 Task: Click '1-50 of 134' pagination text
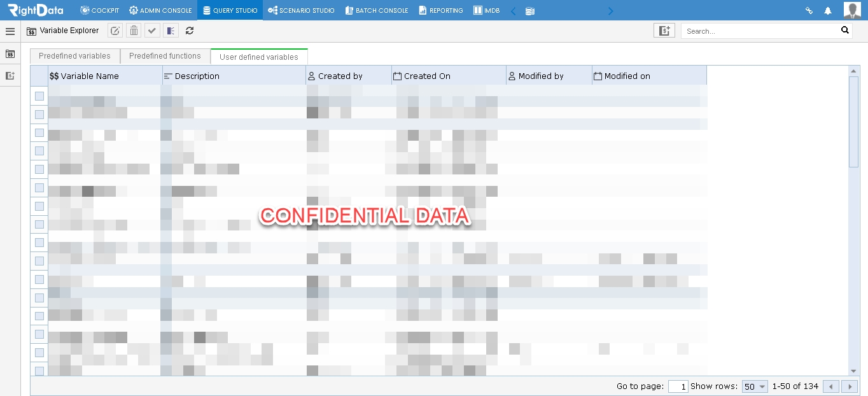click(x=795, y=386)
